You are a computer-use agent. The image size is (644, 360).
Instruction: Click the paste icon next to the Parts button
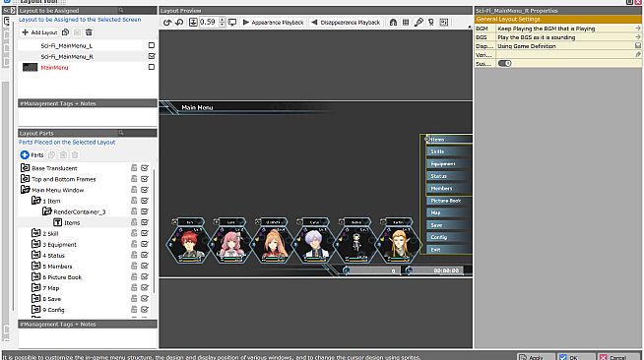[x=63, y=155]
